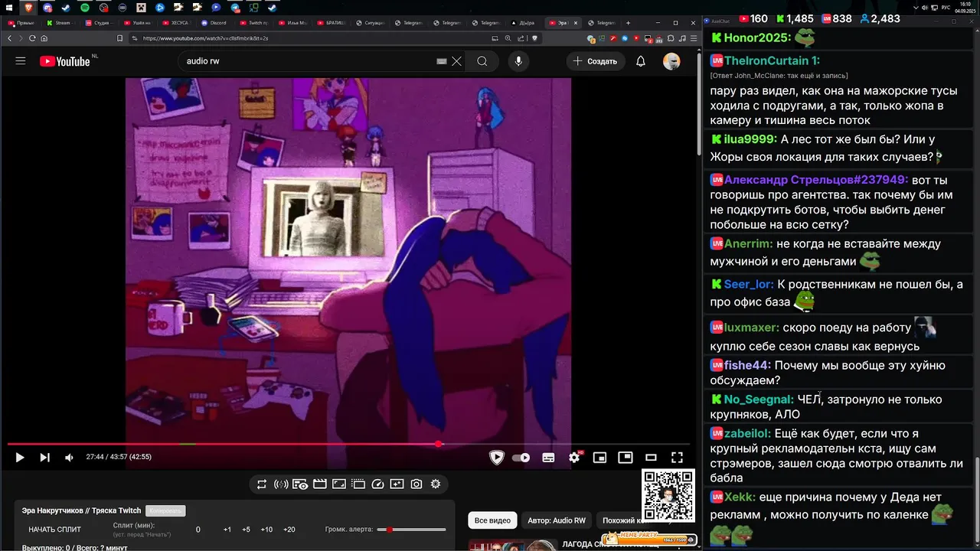Clear the 'audio rw' search text
The height and width of the screenshot is (551, 980).
[x=457, y=61]
